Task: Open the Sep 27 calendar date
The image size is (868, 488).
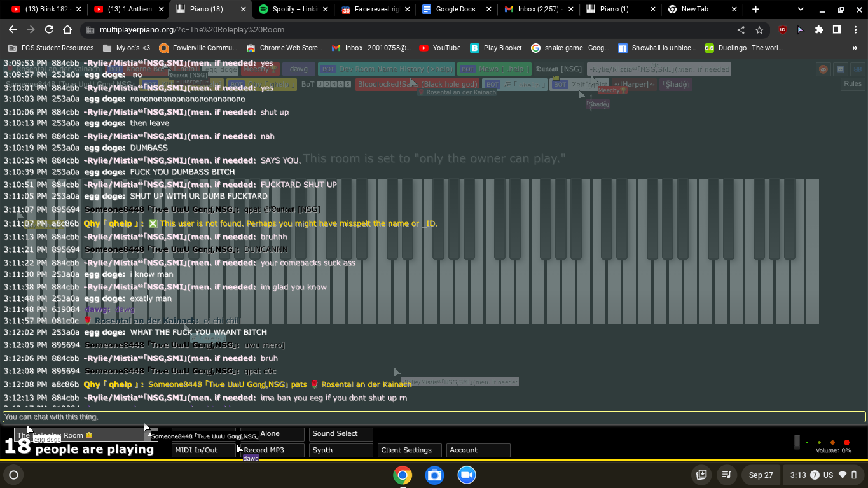Action: point(761,475)
